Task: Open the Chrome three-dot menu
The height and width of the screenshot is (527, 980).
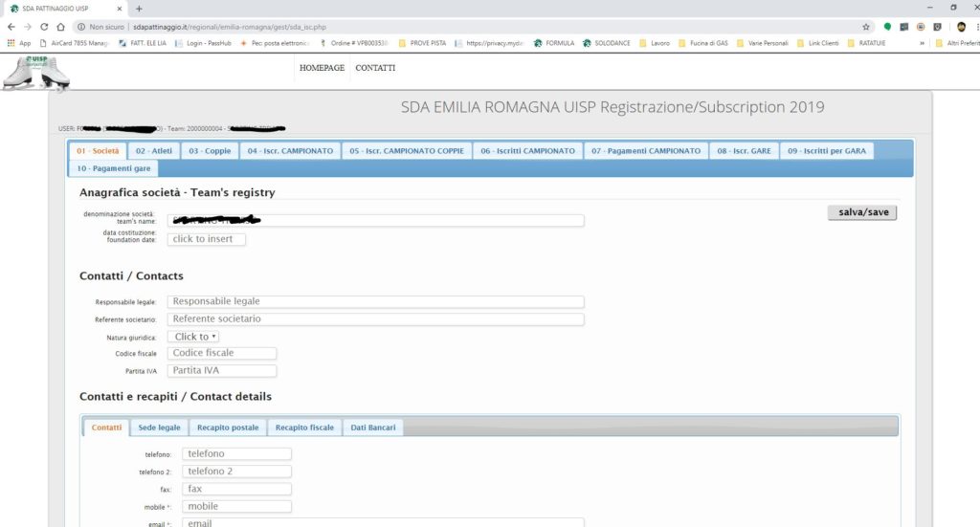Action: [x=977, y=27]
